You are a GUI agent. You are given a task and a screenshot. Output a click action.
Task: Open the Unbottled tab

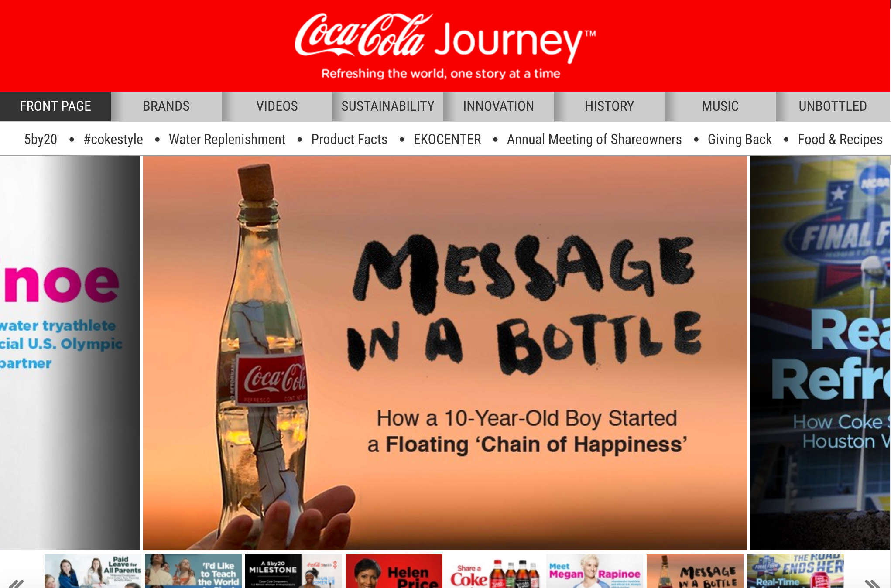(833, 106)
